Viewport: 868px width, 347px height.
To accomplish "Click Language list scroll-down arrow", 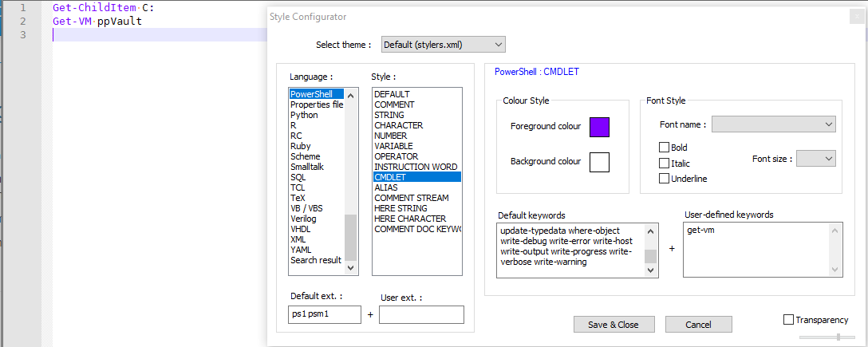I will tap(351, 268).
